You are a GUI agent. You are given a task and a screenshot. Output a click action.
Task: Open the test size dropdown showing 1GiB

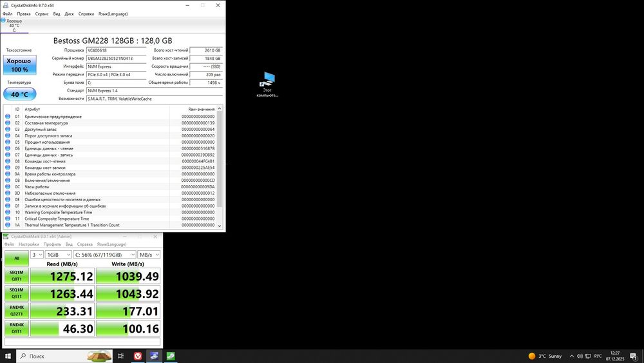pos(58,255)
